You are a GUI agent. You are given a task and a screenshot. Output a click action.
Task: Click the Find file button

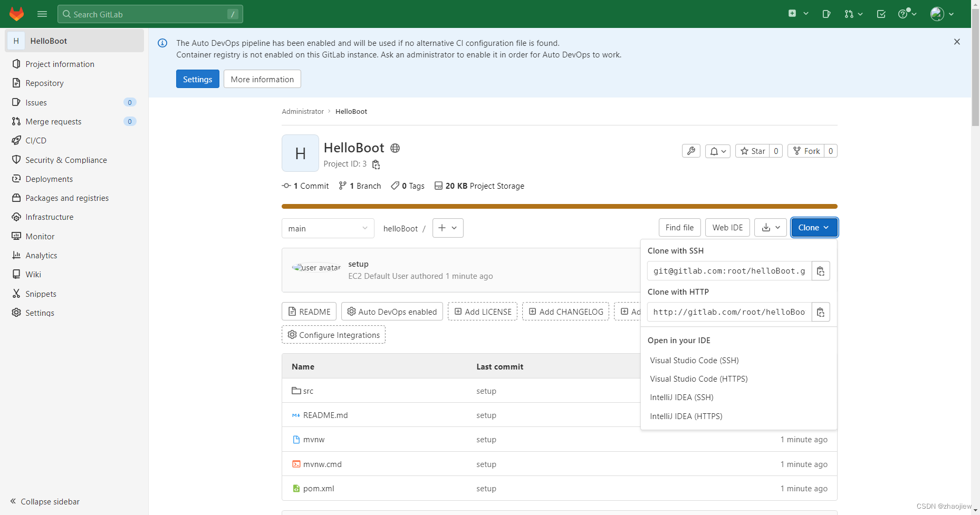click(679, 227)
